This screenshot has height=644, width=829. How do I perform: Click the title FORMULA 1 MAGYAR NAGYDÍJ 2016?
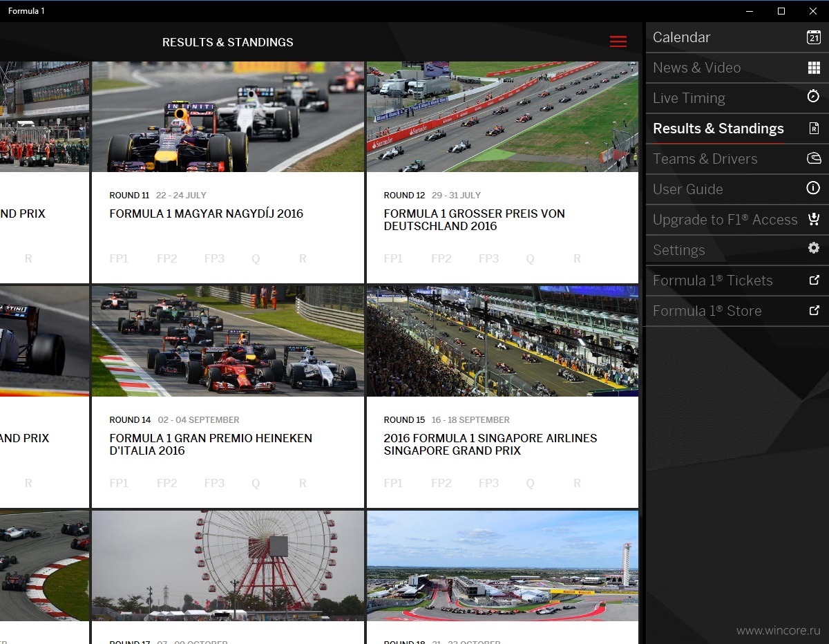[207, 214]
